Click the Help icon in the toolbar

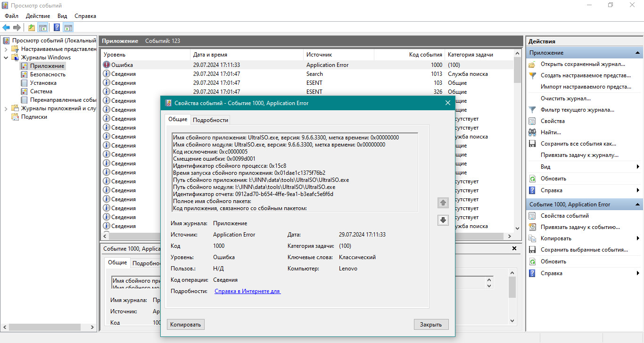57,28
